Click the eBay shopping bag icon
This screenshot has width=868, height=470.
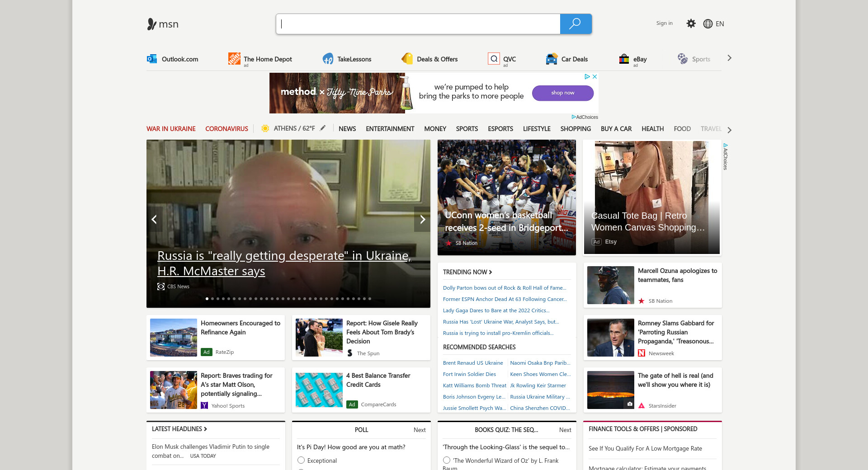click(624, 59)
